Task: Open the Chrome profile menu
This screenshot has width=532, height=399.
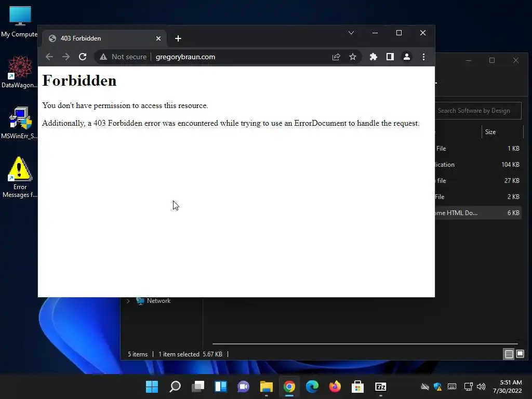Action: 406,57
